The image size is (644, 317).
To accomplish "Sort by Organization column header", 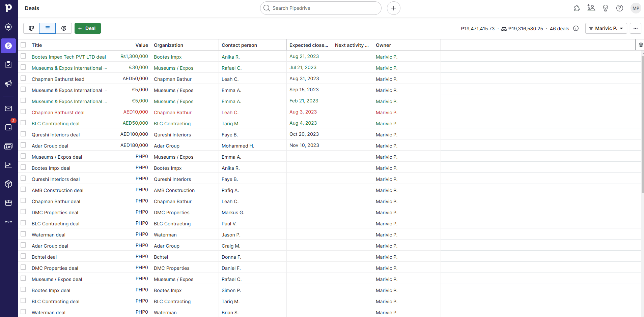I will coord(168,45).
